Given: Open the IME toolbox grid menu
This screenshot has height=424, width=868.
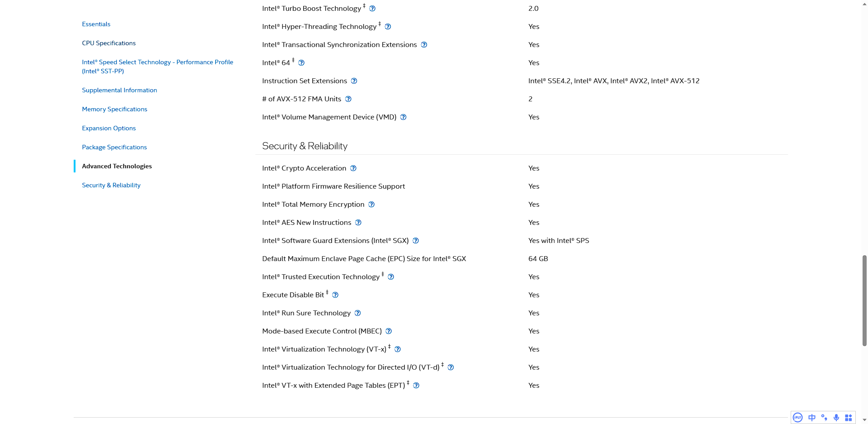Looking at the screenshot, I should tap(849, 418).
